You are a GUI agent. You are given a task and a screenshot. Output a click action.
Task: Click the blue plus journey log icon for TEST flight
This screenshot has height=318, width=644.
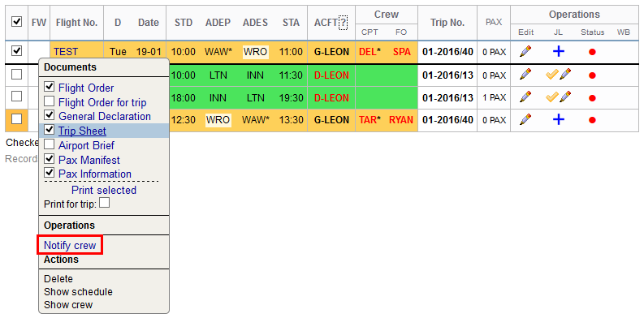[559, 52]
